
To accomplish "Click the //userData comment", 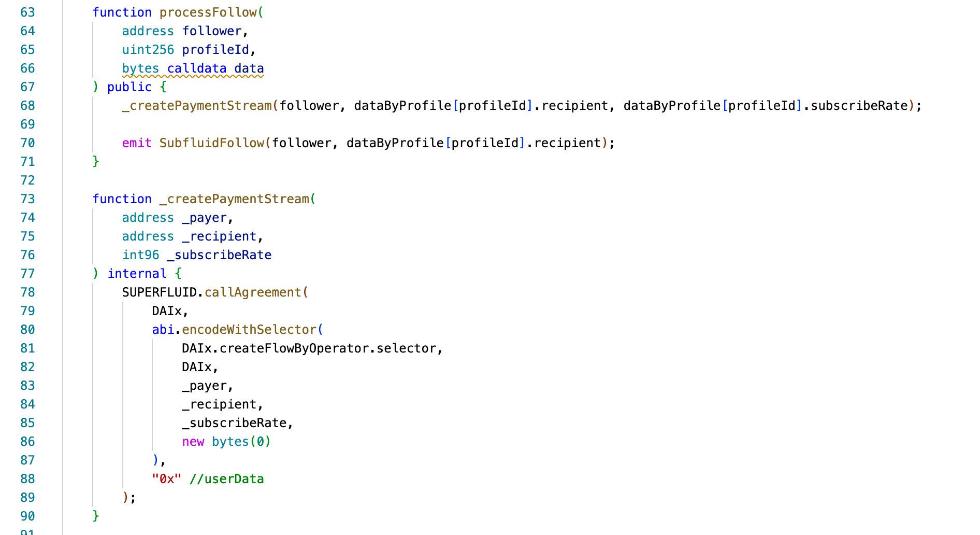I will pyautogui.click(x=226, y=479).
